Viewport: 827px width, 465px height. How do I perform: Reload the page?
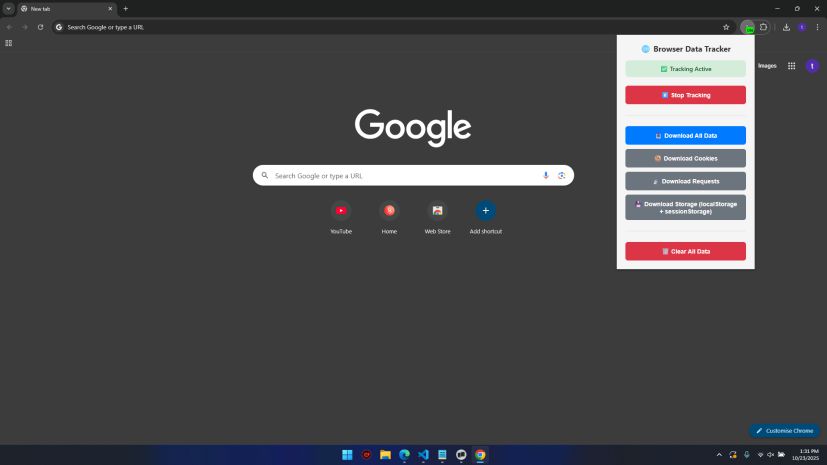pyautogui.click(x=40, y=27)
